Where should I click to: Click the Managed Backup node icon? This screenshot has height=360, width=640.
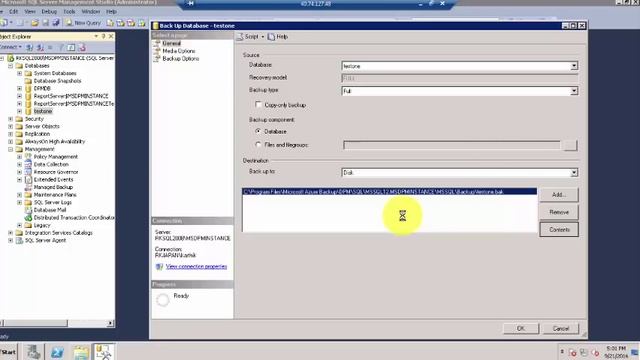(28, 187)
